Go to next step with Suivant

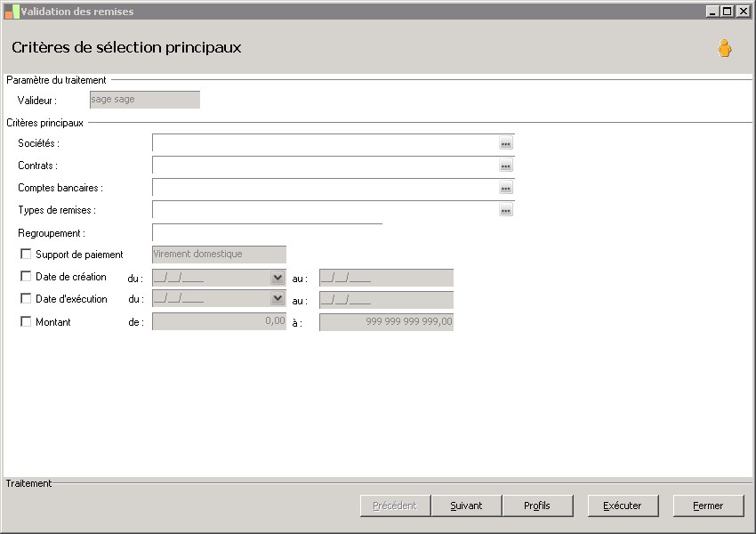(x=466, y=506)
